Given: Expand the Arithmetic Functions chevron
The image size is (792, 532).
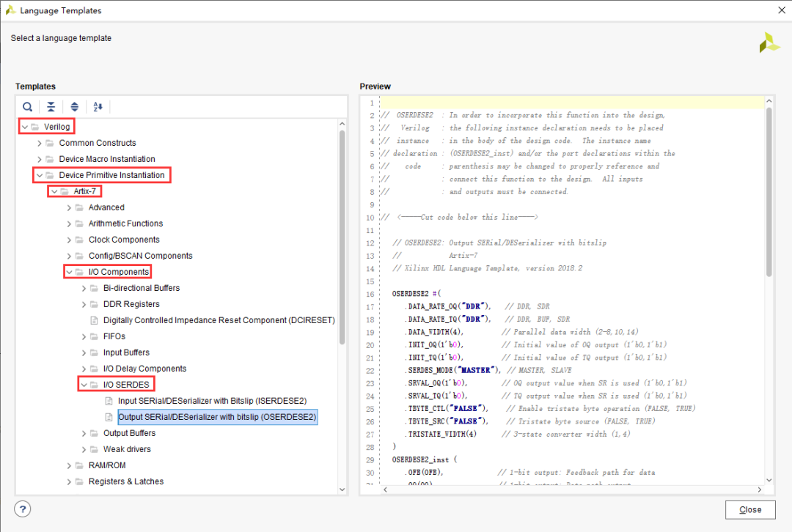Looking at the screenshot, I should (69, 223).
